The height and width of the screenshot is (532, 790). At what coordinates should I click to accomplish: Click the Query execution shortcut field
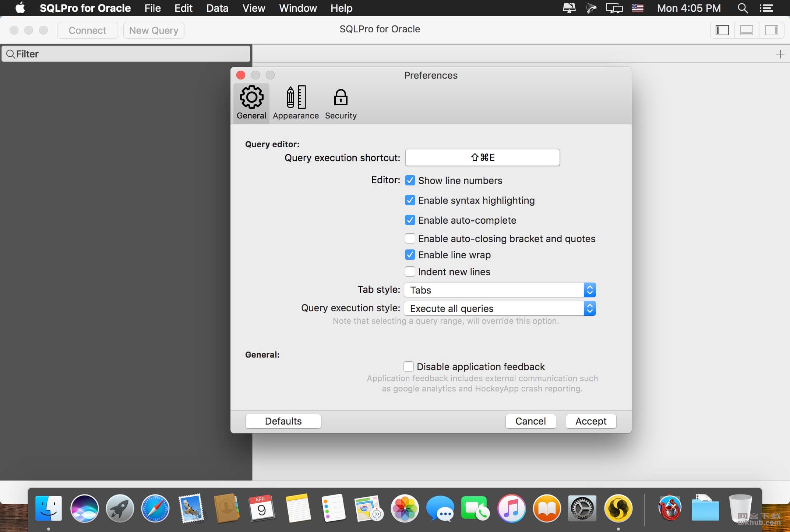482,157
